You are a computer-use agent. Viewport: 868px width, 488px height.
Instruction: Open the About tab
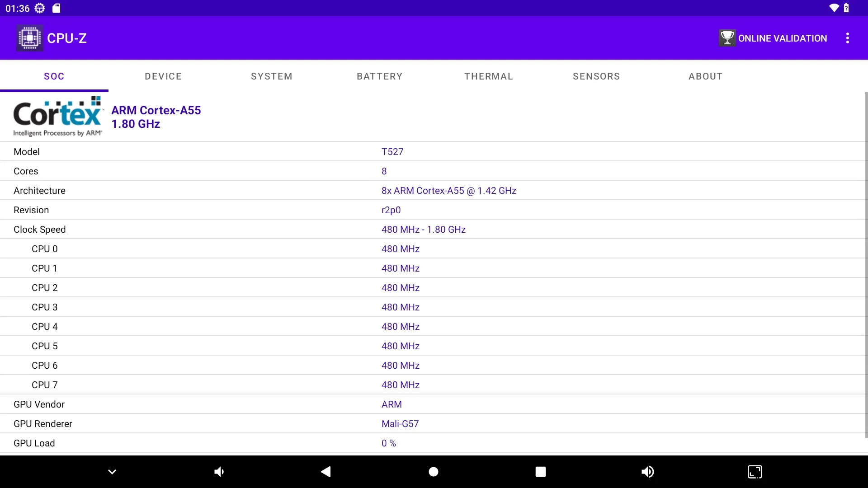(x=705, y=76)
